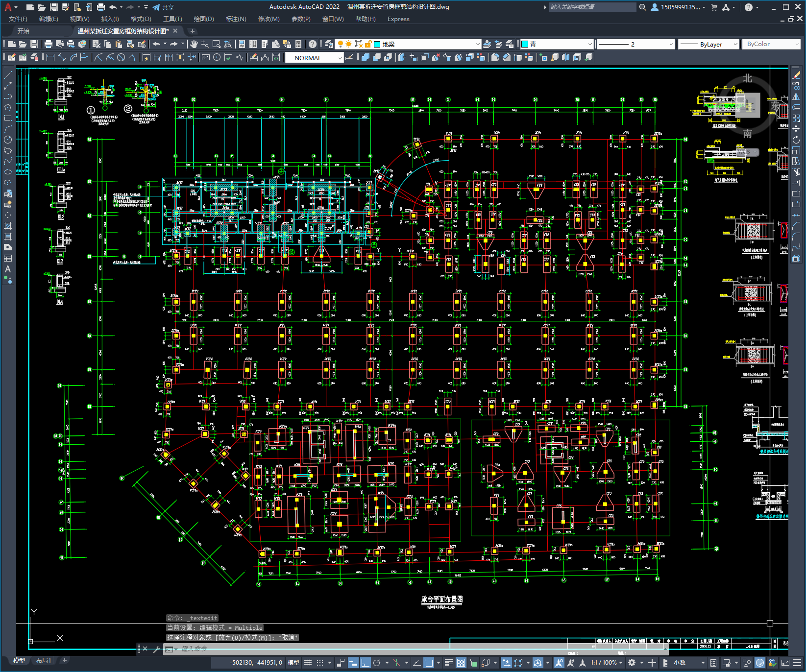The width and height of the screenshot is (806, 672).
Task: Click the cyan layer color swatch beside 地梁
Action: click(377, 44)
